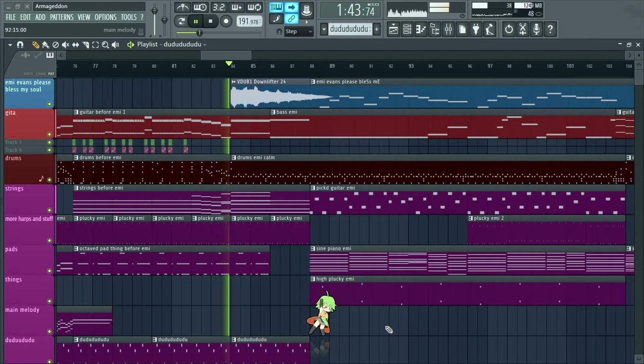Choose the Select marquee tool
The width and height of the screenshot is (644, 364).
point(95,44)
